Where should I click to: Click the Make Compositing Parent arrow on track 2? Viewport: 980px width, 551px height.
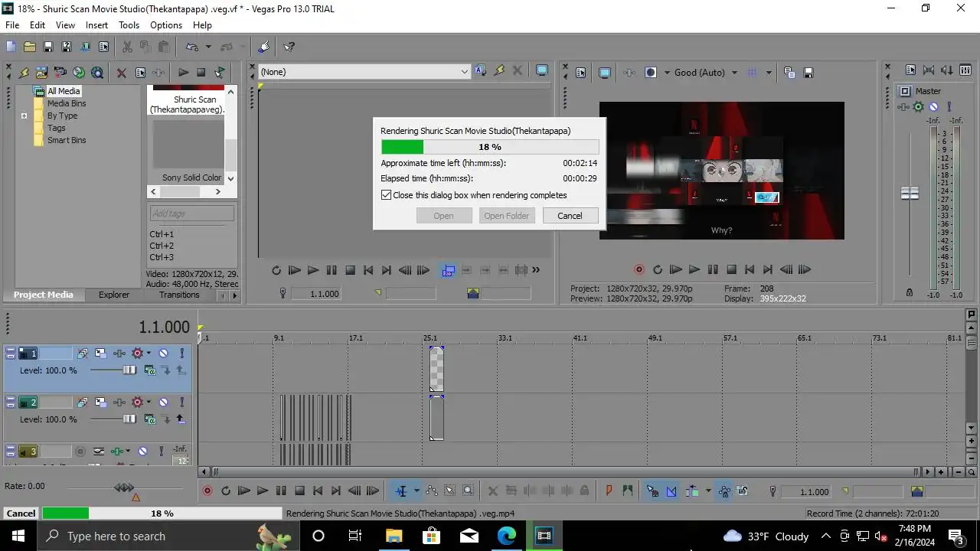click(x=181, y=419)
